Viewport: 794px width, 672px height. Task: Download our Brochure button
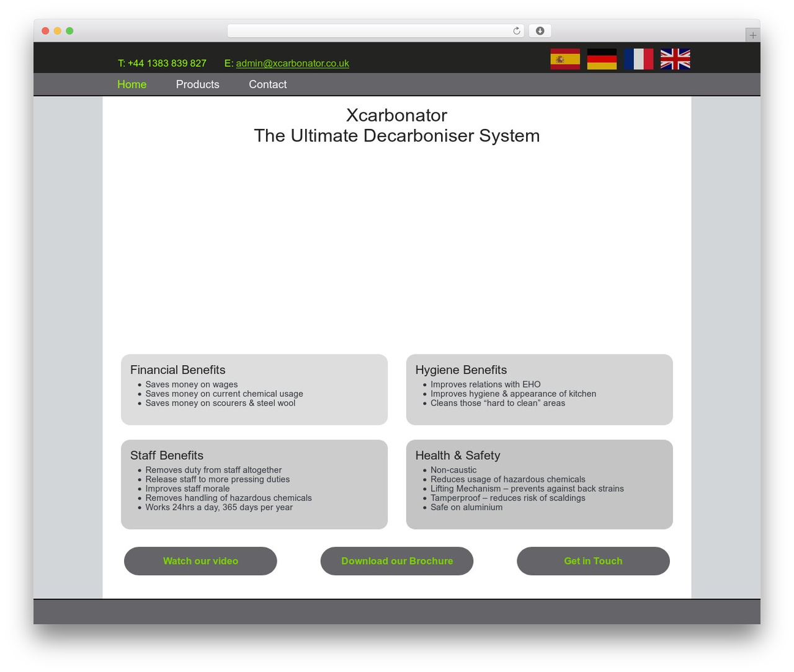[397, 561]
